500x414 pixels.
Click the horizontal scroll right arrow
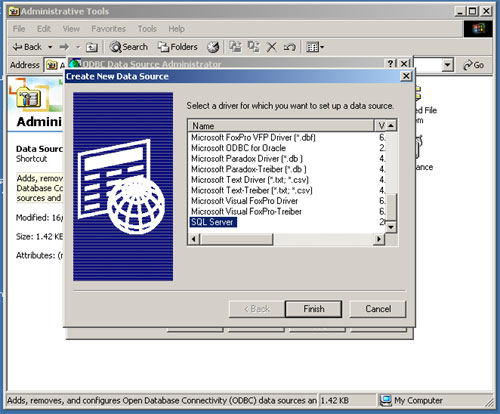tap(379, 239)
